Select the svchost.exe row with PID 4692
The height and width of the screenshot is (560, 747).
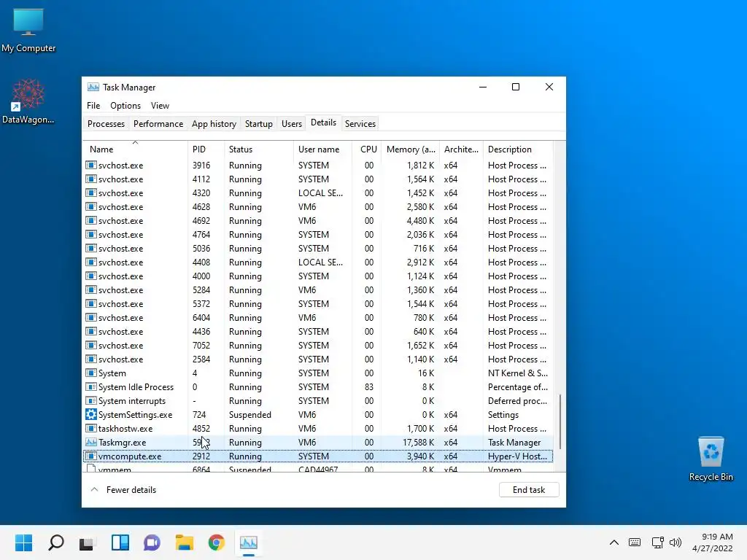pos(318,220)
